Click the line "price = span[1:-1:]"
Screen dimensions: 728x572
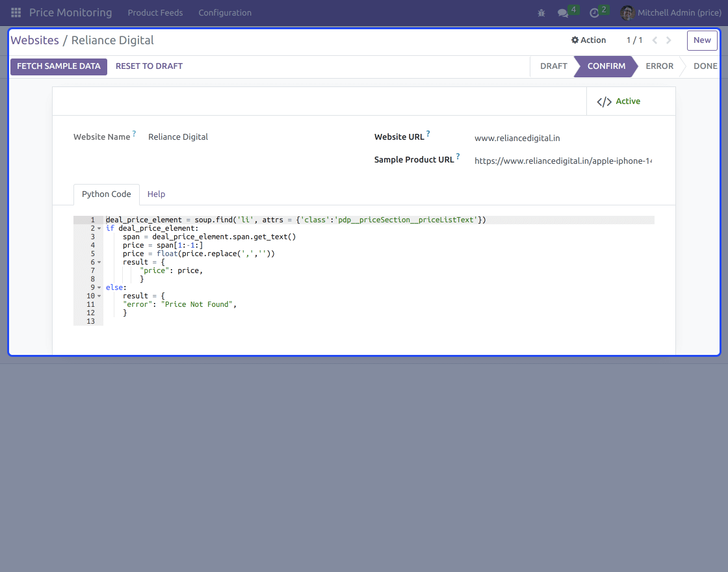pyautogui.click(x=163, y=245)
